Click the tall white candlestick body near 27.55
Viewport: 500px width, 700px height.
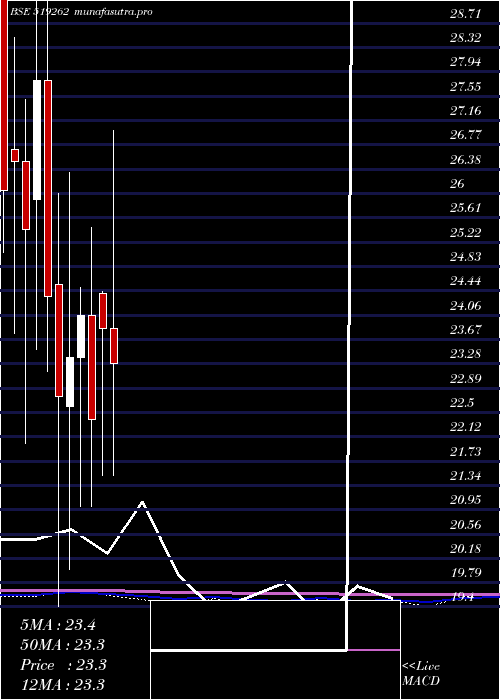[x=37, y=140]
